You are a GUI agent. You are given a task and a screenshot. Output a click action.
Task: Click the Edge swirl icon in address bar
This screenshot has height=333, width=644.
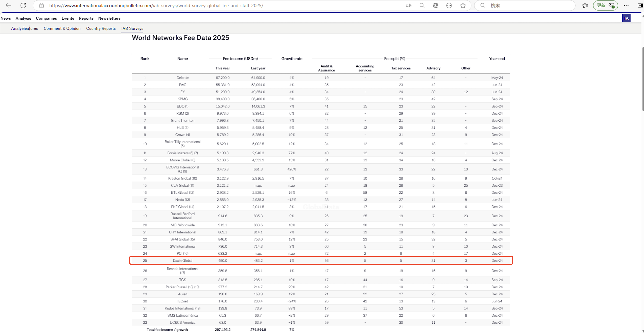(x=435, y=5)
